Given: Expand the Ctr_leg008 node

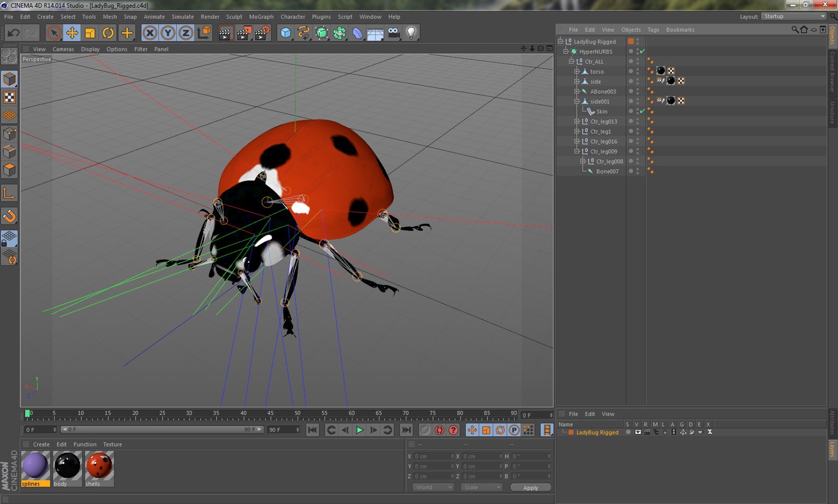Looking at the screenshot, I should pos(583,161).
